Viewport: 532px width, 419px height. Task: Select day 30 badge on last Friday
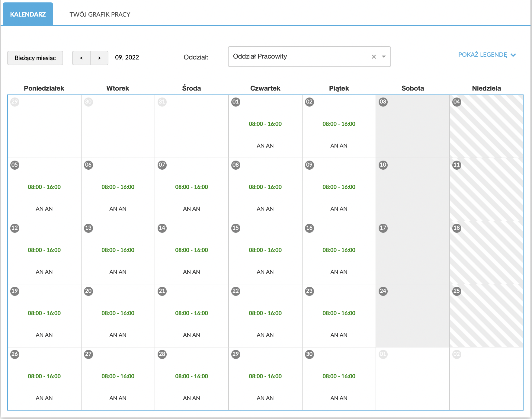(309, 354)
